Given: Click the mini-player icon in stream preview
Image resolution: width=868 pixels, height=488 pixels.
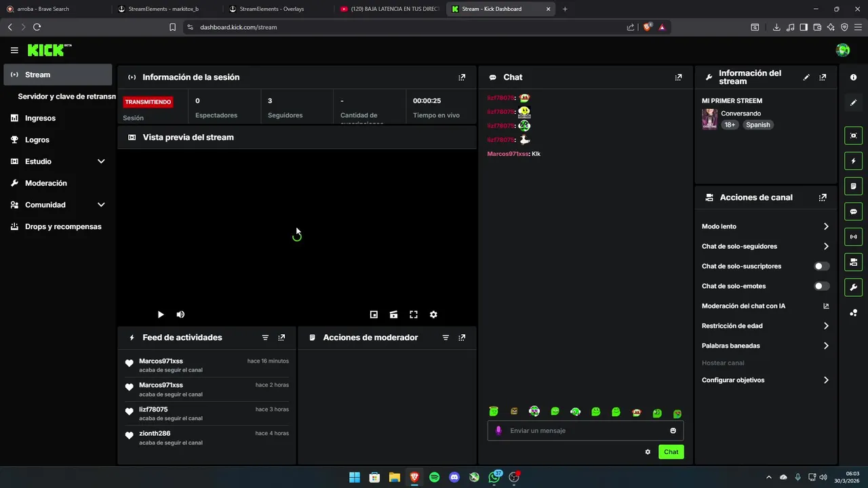Looking at the screenshot, I should point(374,314).
